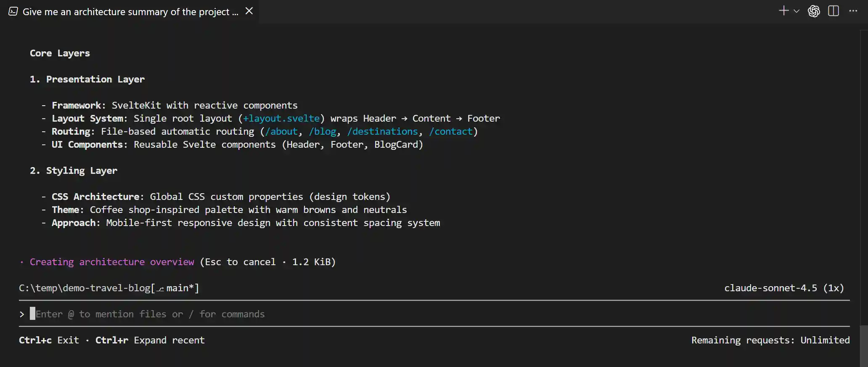Click the Creating architecture overview status line
Screen dimensions: 868x367
click(x=111, y=262)
